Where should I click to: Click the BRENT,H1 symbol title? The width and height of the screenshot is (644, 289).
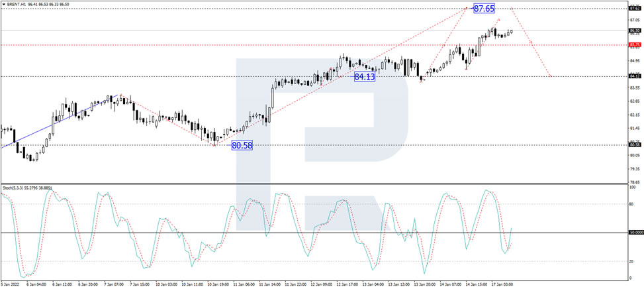16,4
